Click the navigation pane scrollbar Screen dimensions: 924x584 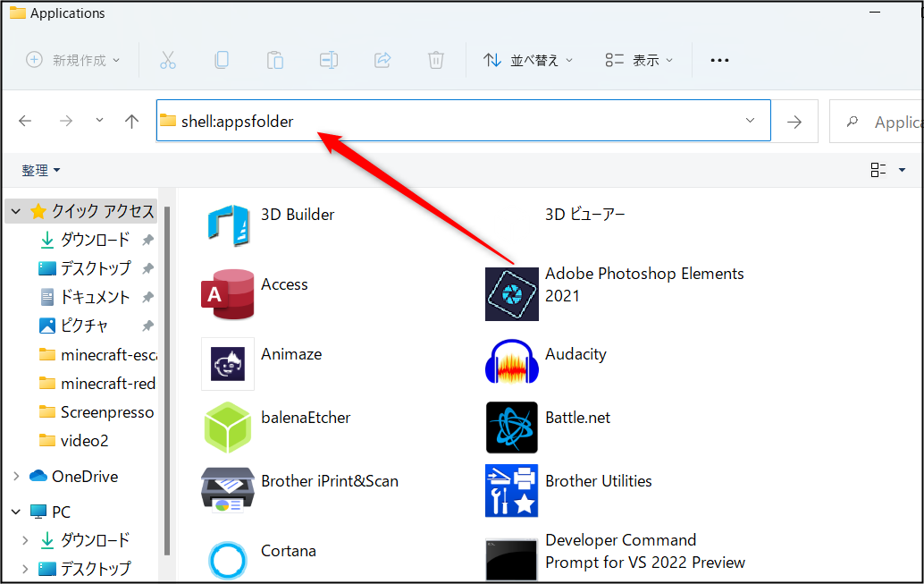[167, 380]
